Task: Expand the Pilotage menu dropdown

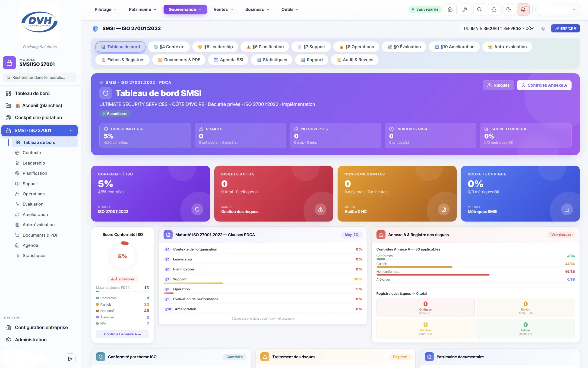Action: pyautogui.click(x=106, y=10)
